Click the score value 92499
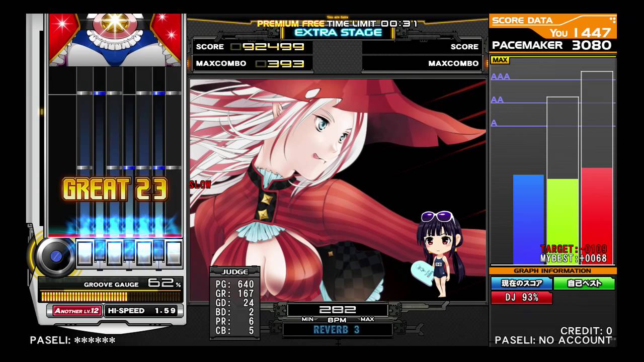The image size is (644, 362). [267, 47]
